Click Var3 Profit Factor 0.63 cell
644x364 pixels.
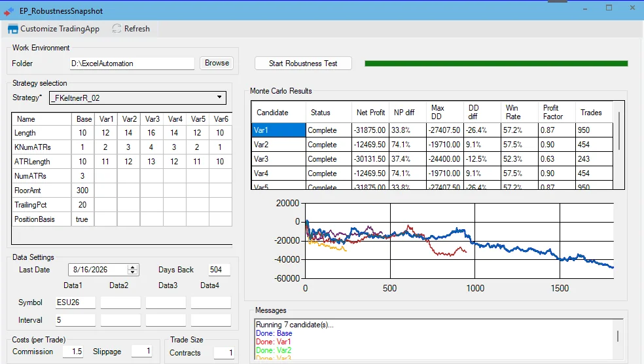point(556,159)
